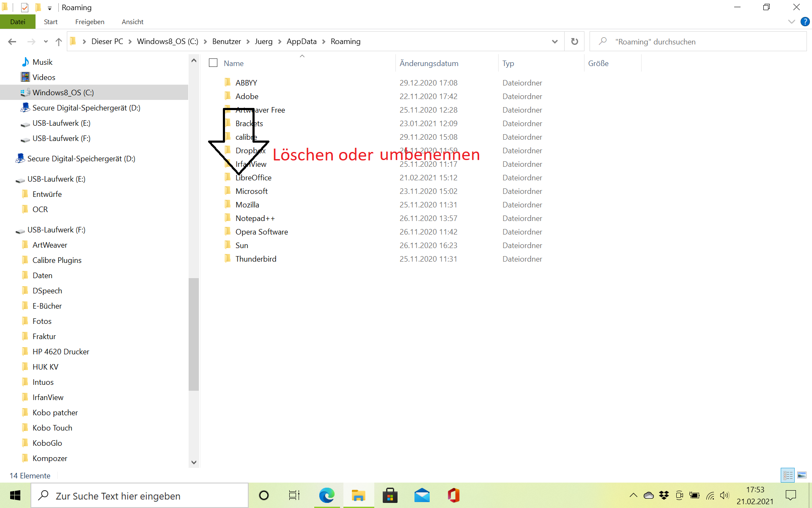Viewport: 812px width, 508px height.
Task: Go up one folder level arrow
Action: 59,41
